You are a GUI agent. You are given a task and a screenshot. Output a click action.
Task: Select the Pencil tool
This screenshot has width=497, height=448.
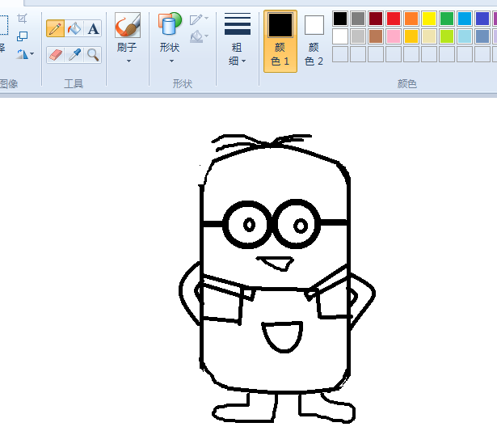click(x=56, y=28)
